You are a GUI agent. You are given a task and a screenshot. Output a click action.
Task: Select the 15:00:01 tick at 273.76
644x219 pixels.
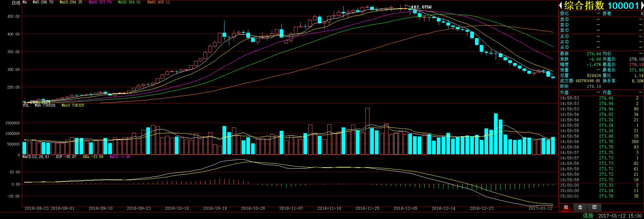tap(601, 196)
